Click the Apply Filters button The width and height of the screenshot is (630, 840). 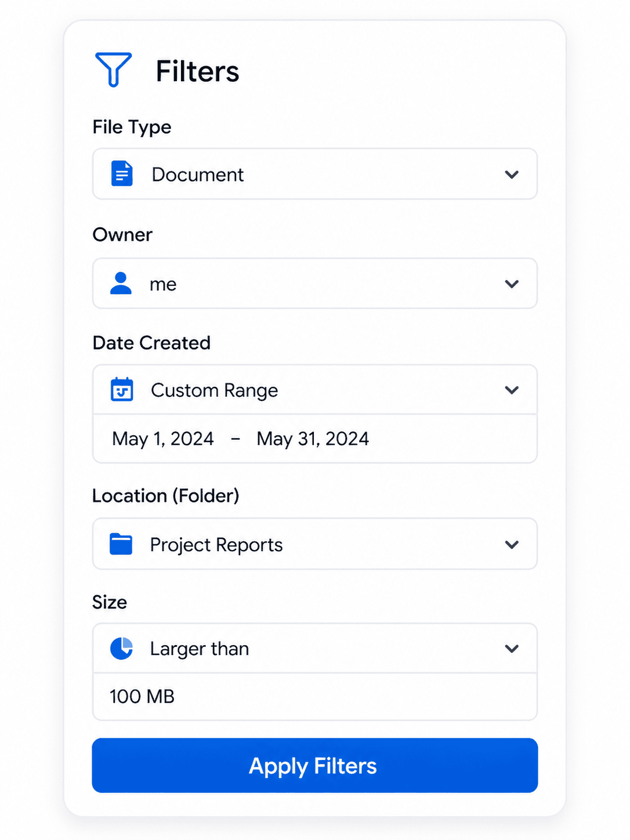coord(314,766)
